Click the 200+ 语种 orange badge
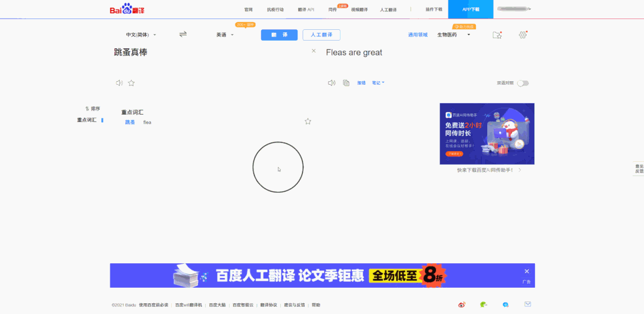This screenshot has width=644, height=314. click(245, 25)
